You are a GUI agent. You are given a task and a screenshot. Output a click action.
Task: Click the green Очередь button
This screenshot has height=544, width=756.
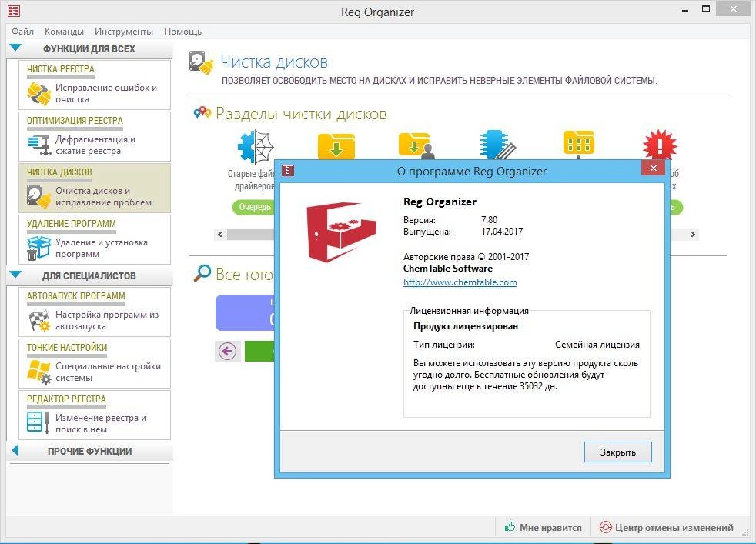253,207
